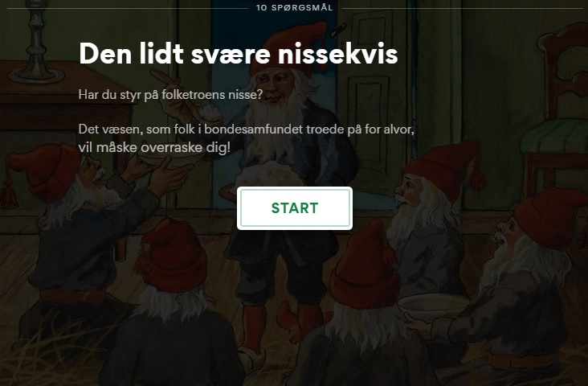
Task: Select the "10 SPØRGSMÅL" label at the top
Action: click(x=294, y=7)
